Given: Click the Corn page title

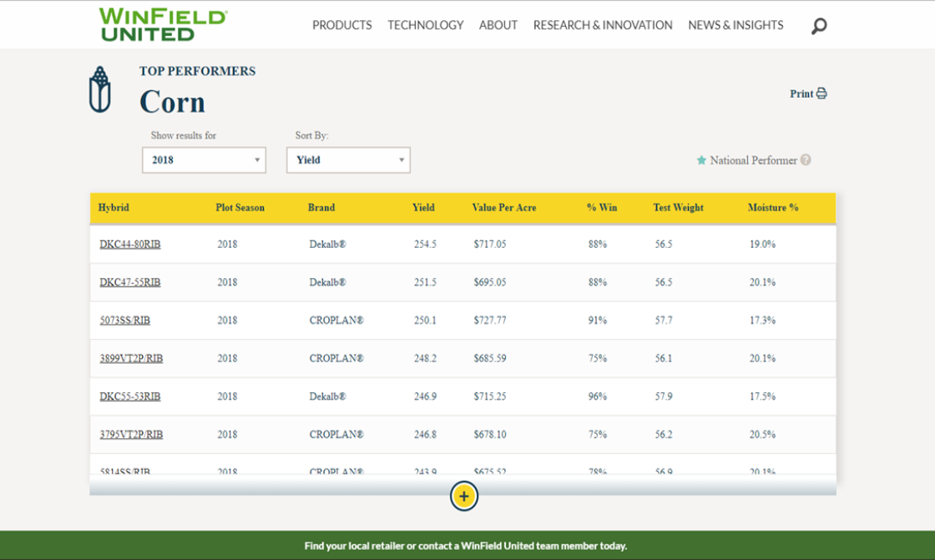Looking at the screenshot, I should coord(172,101).
